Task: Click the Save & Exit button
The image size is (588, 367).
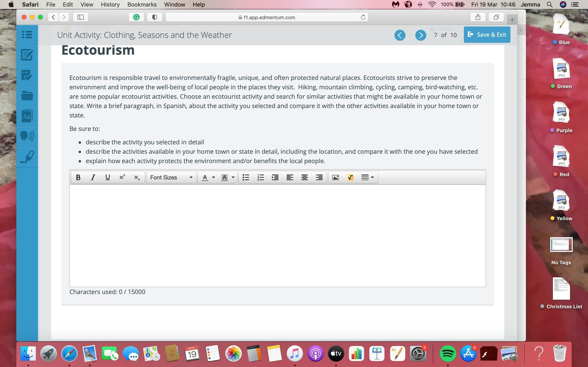Action: 487,35
